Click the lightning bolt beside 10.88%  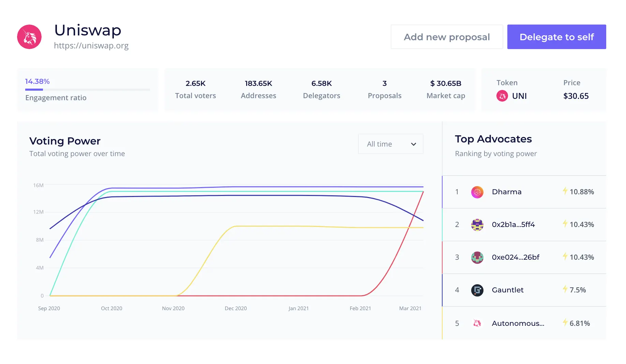coord(565,191)
